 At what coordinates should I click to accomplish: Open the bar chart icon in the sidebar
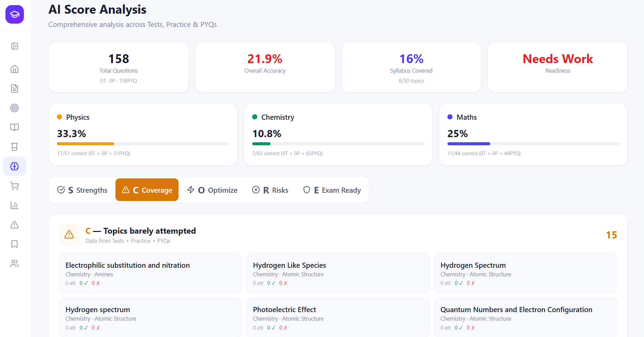[x=15, y=205]
